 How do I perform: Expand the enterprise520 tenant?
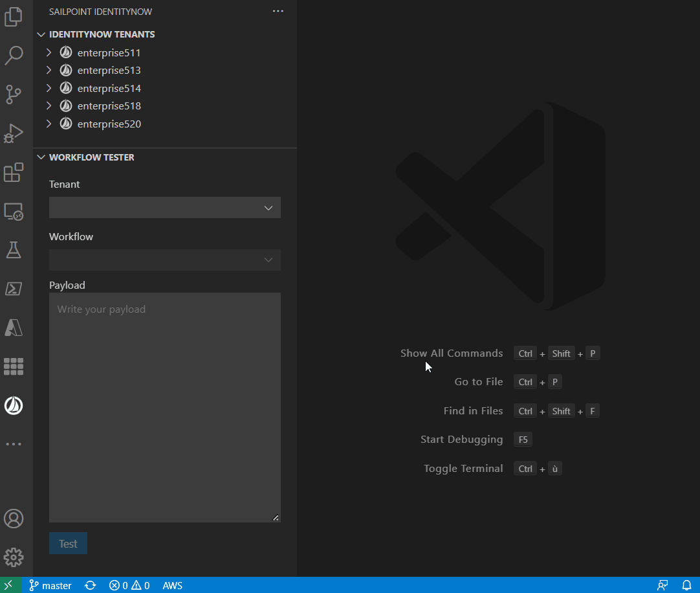(49, 124)
